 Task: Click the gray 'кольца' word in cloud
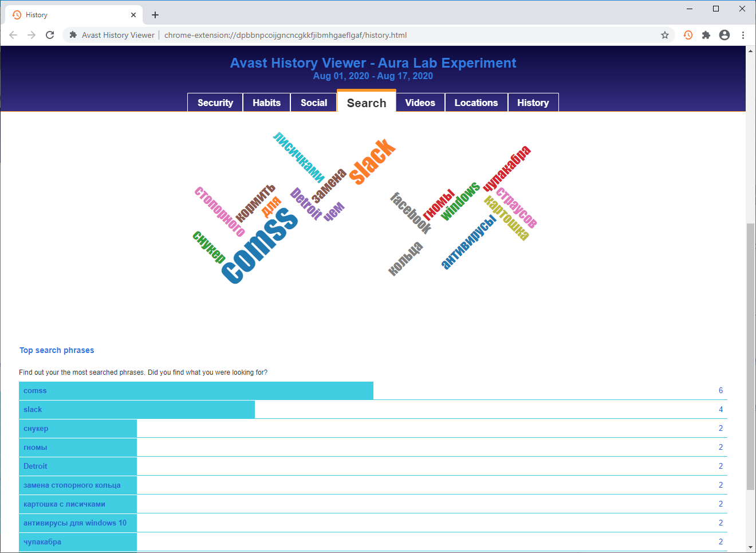[x=405, y=258]
